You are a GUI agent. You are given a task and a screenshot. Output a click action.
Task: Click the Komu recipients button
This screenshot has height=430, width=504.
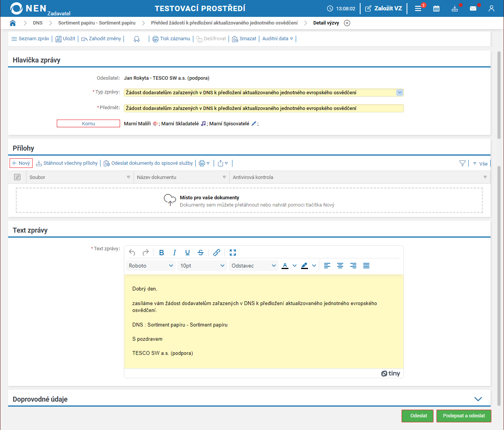(88, 123)
